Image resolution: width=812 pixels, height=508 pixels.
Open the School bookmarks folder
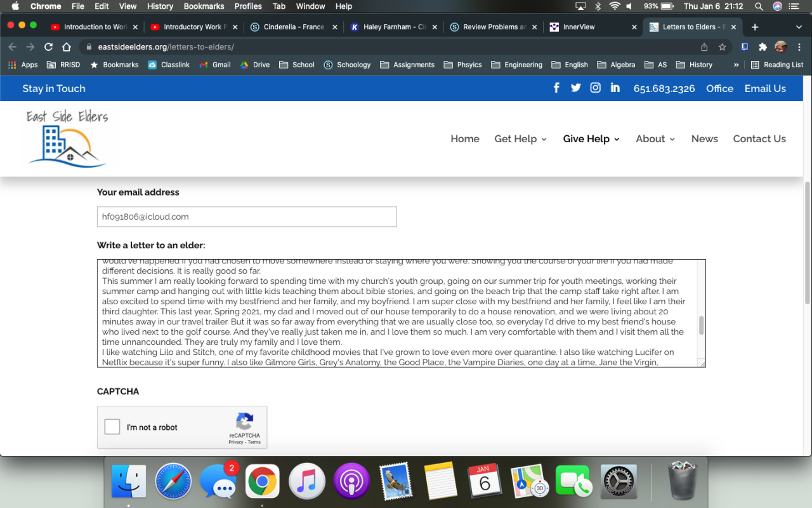click(297, 65)
